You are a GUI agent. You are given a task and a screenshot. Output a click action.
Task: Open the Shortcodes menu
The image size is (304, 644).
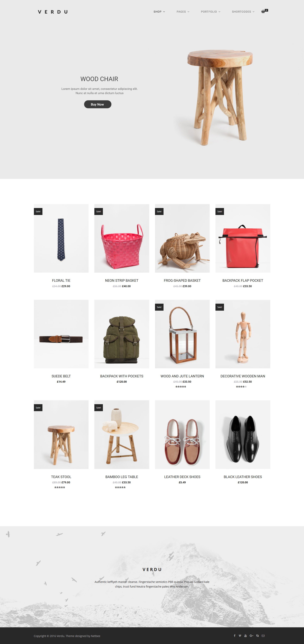(243, 12)
